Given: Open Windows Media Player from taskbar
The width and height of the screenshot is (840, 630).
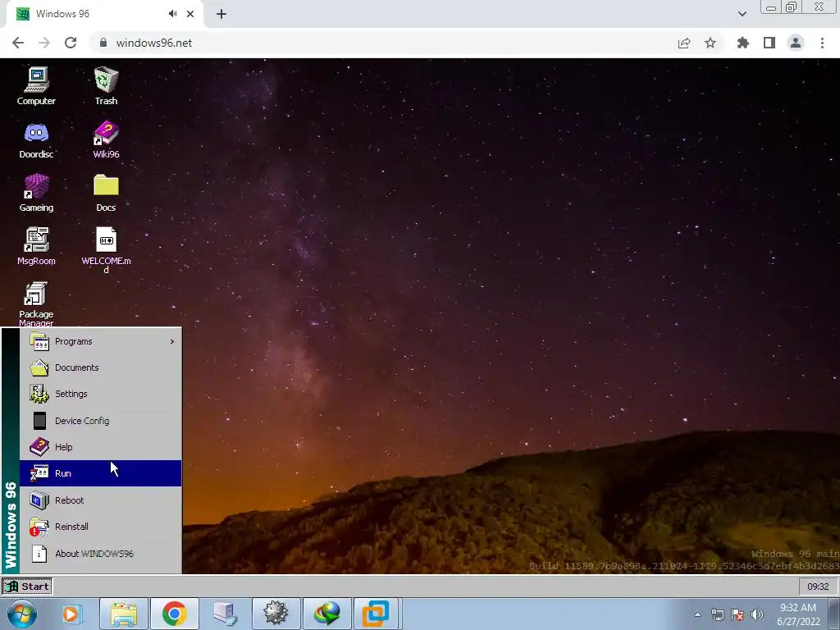Looking at the screenshot, I should 71,614.
